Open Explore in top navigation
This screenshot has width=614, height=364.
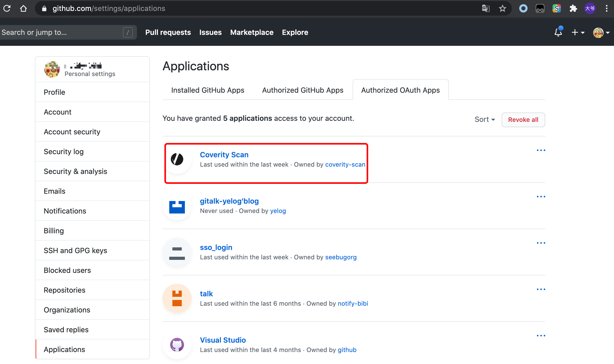tap(295, 32)
